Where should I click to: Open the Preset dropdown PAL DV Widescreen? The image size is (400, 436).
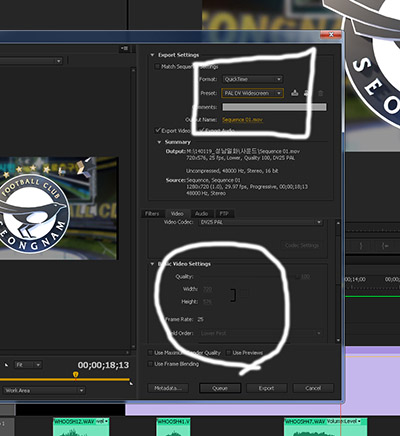click(x=253, y=93)
